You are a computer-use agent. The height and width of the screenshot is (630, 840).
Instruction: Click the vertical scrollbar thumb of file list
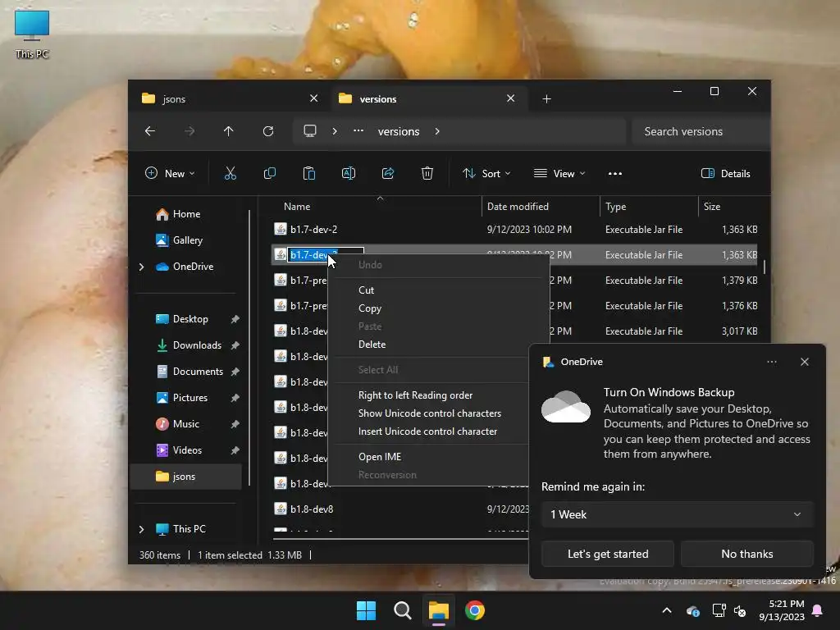764,267
